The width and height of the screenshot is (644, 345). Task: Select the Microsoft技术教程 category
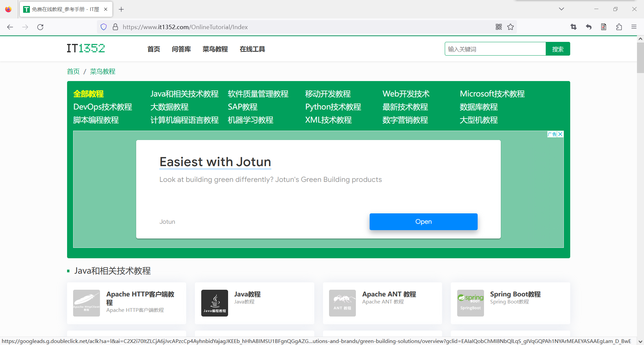click(492, 94)
